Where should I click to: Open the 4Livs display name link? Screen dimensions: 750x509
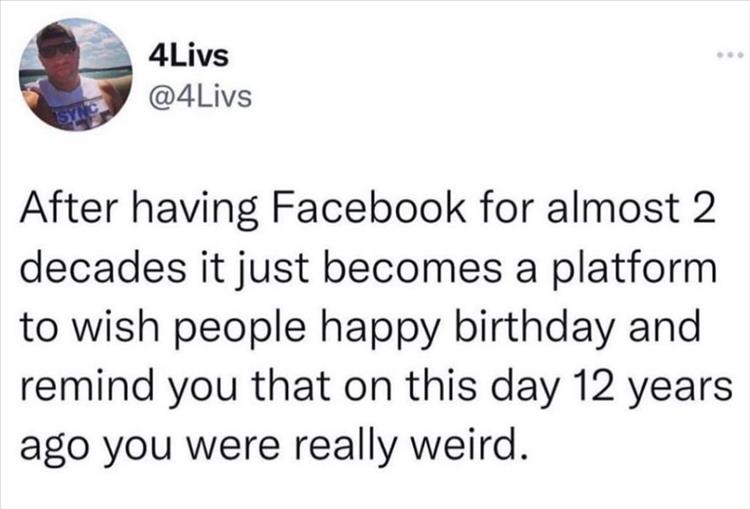[187, 56]
